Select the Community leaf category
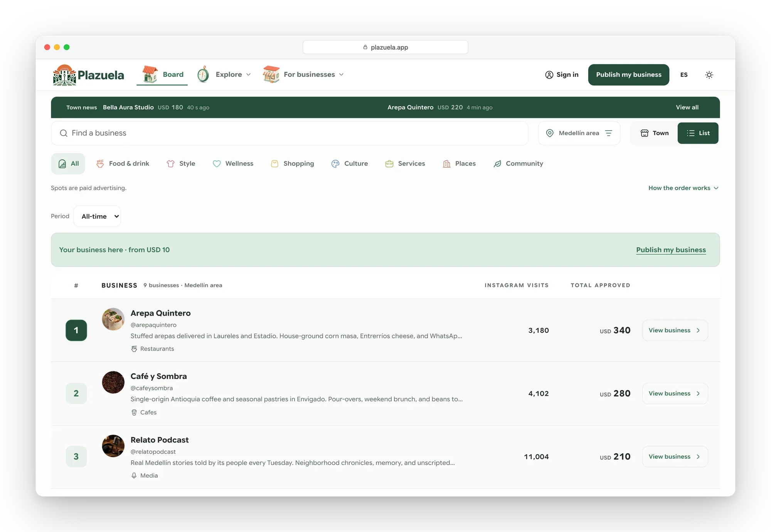 518,164
